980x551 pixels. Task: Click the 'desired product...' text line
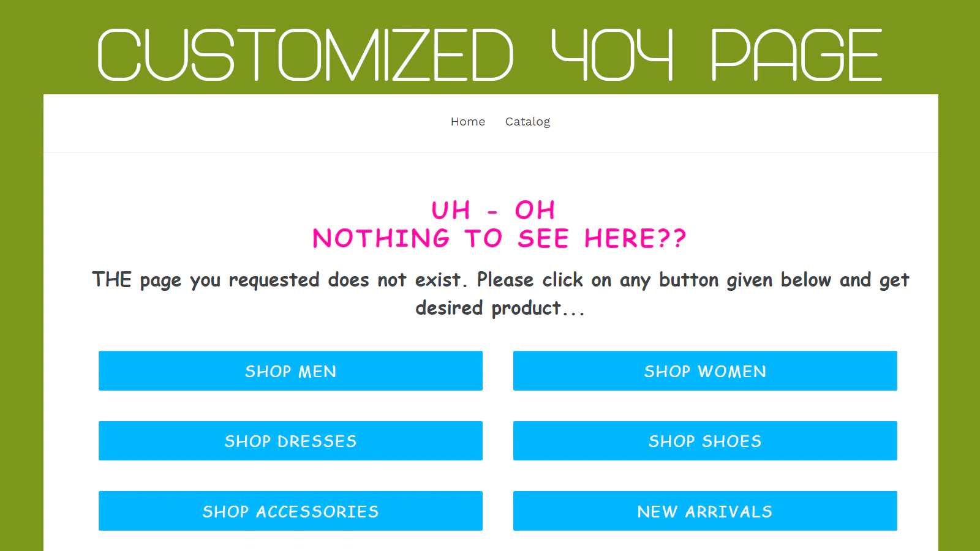point(499,308)
